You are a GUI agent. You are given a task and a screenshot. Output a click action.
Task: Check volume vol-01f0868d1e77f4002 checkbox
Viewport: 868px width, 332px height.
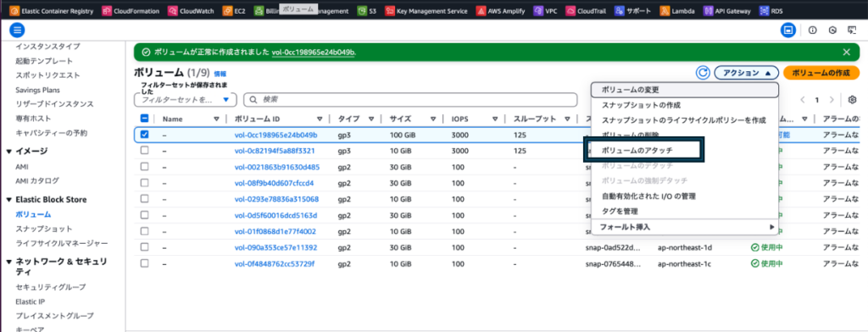(144, 230)
